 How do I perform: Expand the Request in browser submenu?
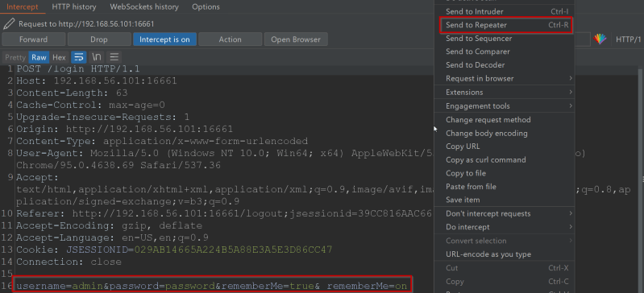(505, 78)
